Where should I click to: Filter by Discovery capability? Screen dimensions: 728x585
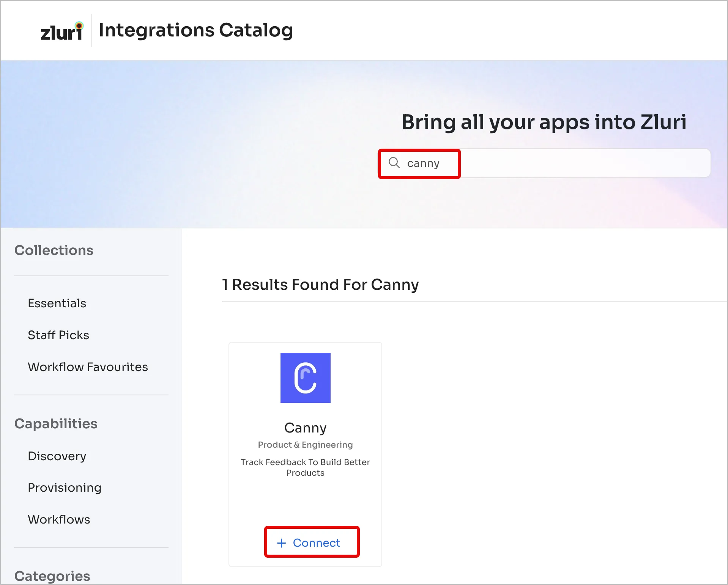57,456
